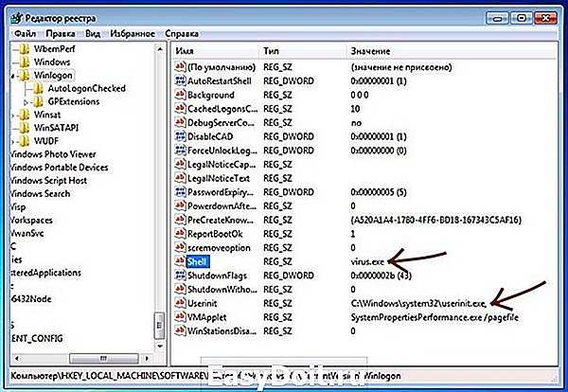Select the ENT_CONFIG hive entry
Screen dimensions: 568x392
37,339
